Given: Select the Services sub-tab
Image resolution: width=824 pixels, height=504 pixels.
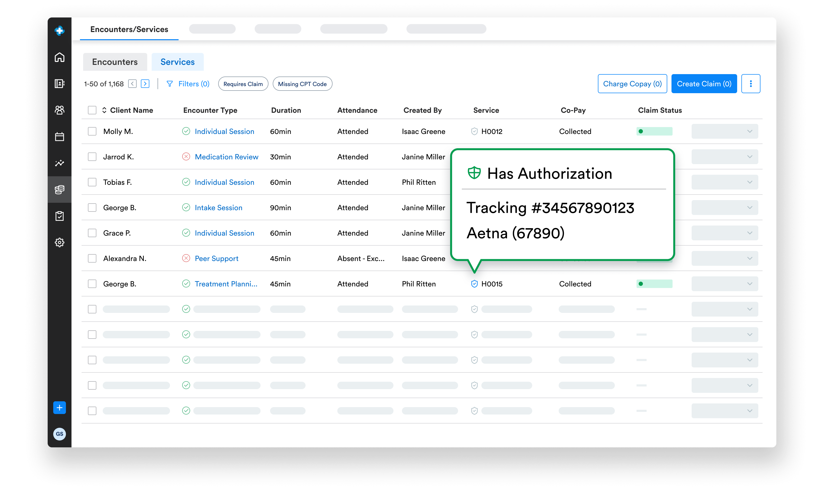Looking at the screenshot, I should [177, 62].
